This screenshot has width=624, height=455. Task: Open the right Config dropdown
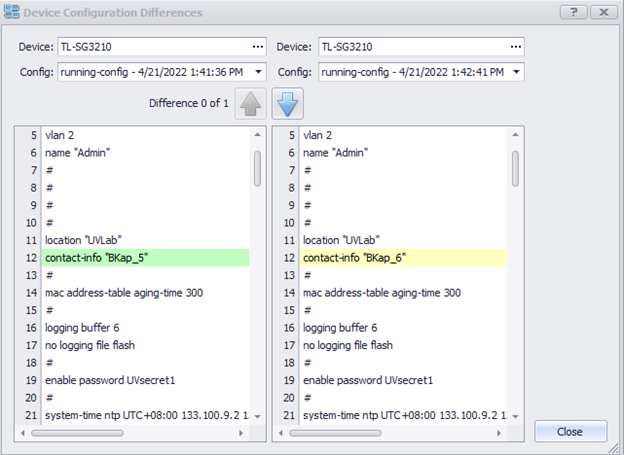click(x=516, y=72)
